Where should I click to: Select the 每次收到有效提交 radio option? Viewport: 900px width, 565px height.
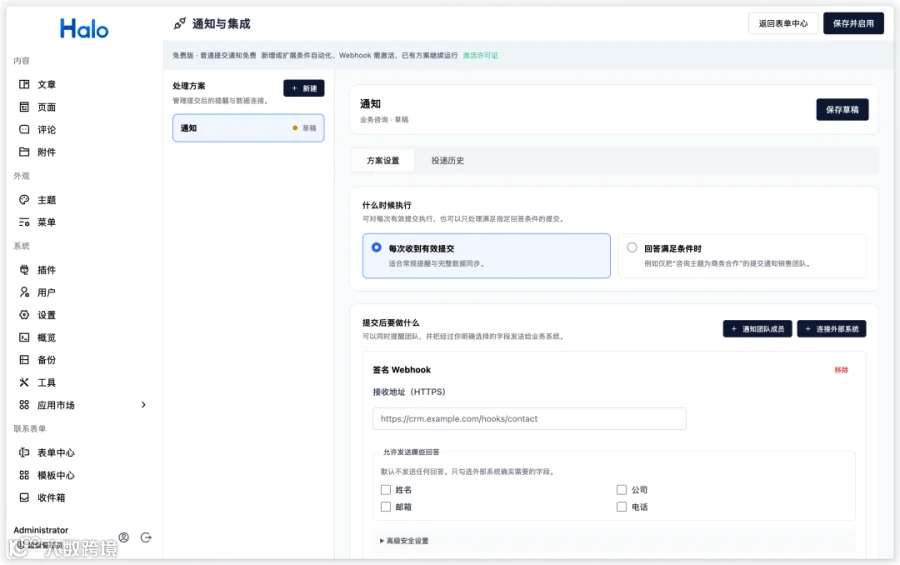coord(377,247)
